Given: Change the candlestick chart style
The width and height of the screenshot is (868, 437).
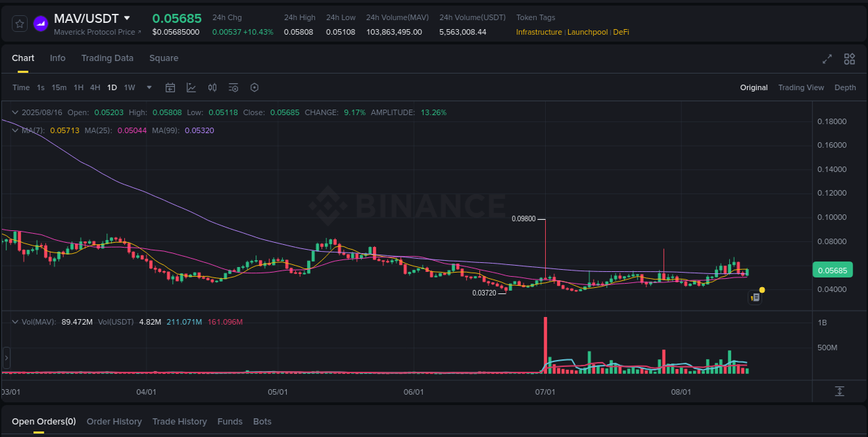Looking at the screenshot, I should click(x=212, y=87).
